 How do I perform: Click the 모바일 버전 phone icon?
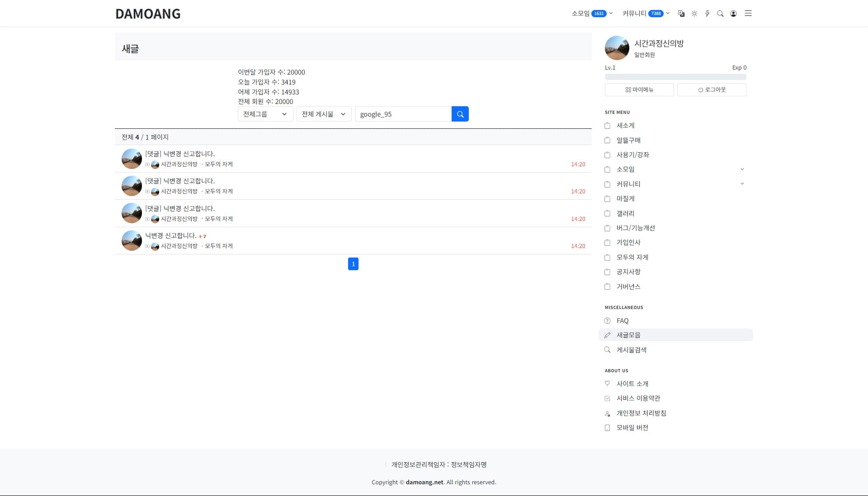tap(607, 428)
